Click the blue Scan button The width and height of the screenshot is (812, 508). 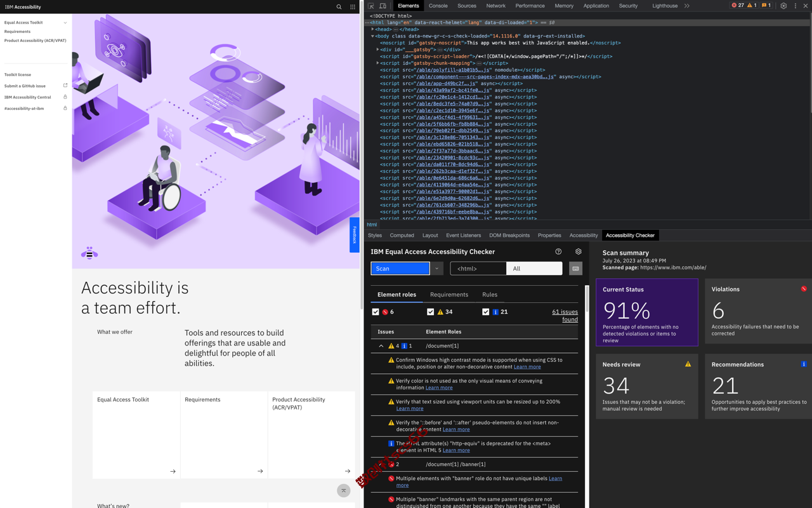click(400, 269)
